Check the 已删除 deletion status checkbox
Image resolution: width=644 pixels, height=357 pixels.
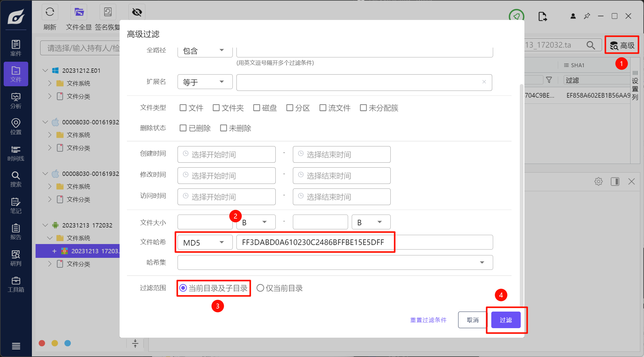[x=183, y=128]
